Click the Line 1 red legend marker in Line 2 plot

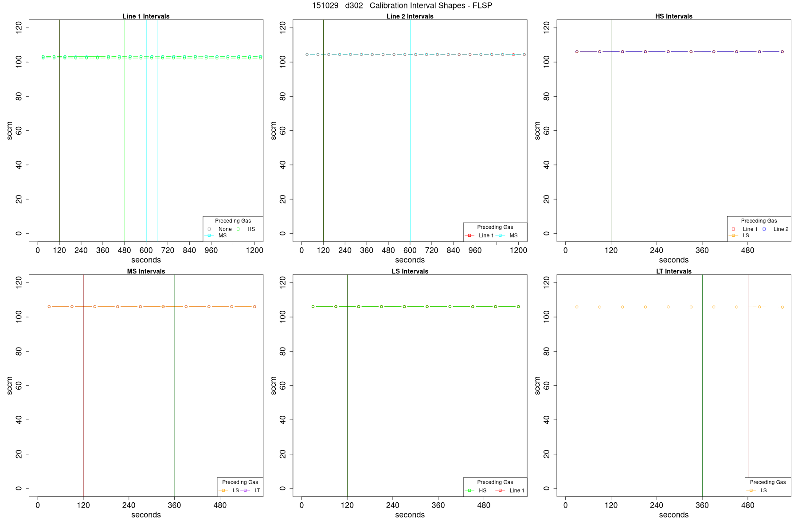469,235
